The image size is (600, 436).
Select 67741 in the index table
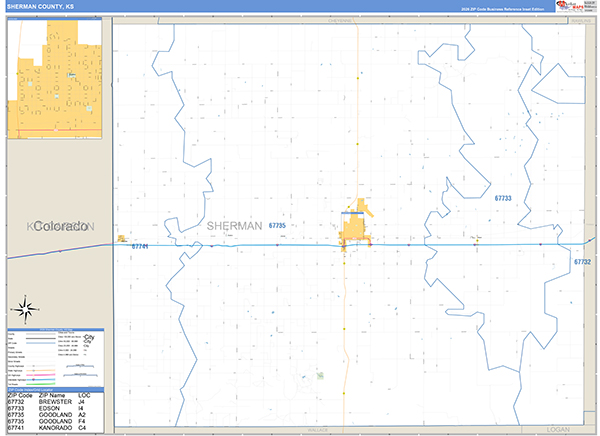point(16,428)
